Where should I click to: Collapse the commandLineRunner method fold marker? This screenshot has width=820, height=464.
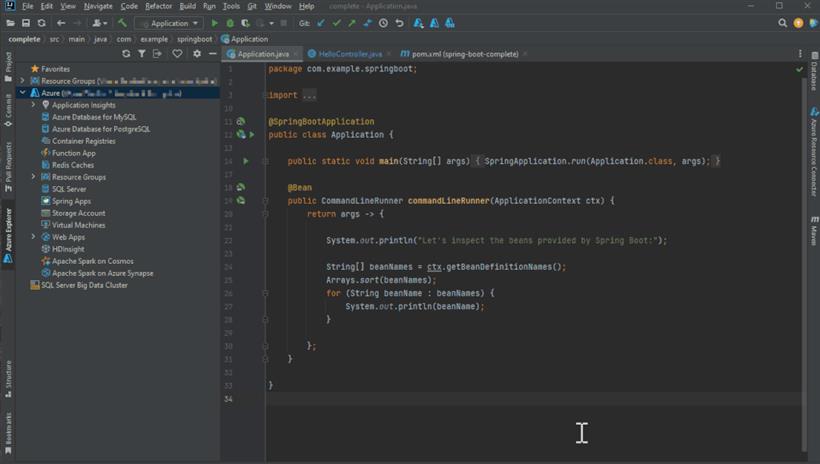[265, 201]
